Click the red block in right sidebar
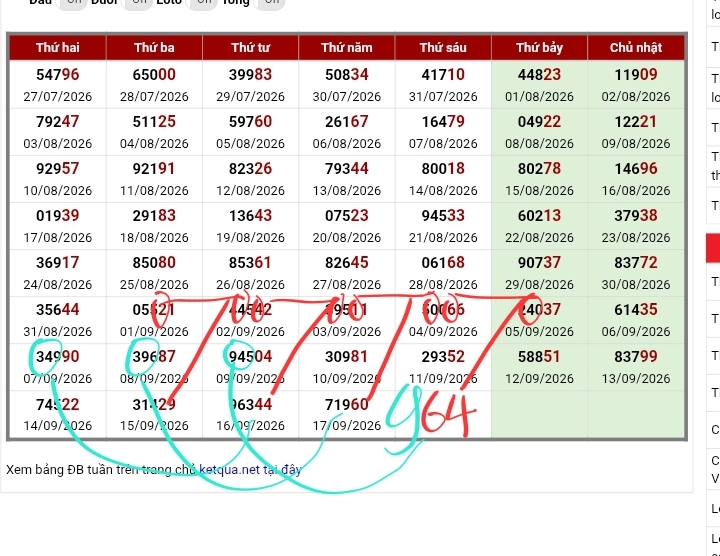The width and height of the screenshot is (720, 556). coord(713,248)
